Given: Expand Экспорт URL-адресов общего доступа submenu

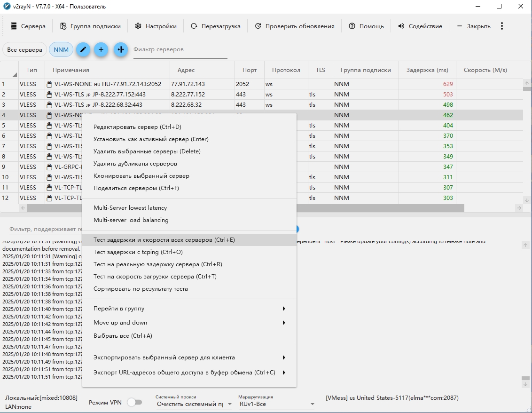Looking at the screenshot, I should 189,373.
